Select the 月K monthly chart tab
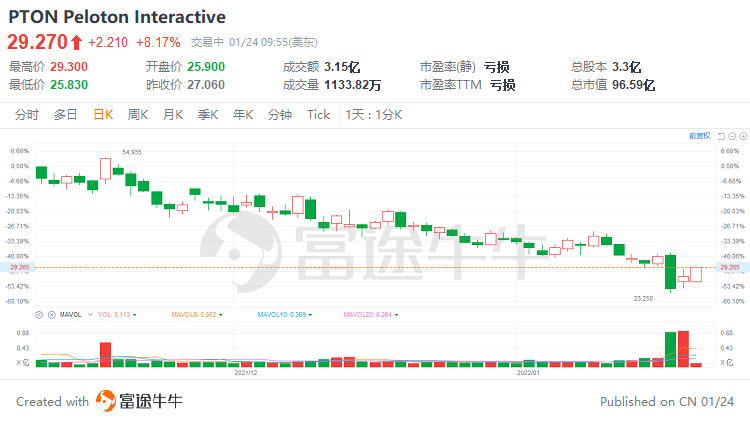Screen dimensions: 750x422 [x=173, y=115]
